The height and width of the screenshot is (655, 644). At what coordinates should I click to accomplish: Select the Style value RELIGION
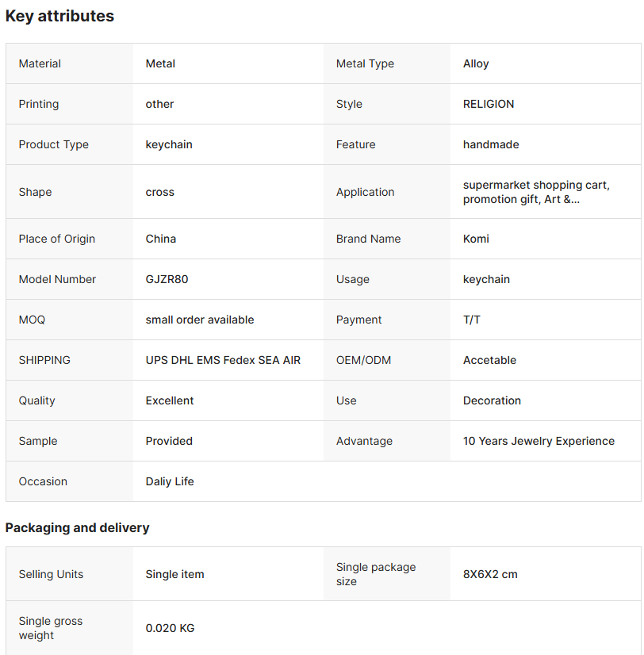click(488, 104)
